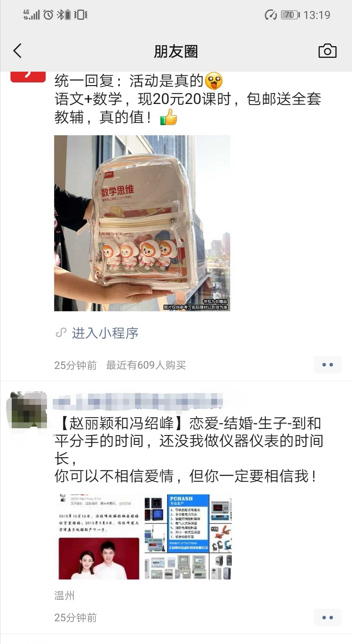Open the mini program link icon
The width and height of the screenshot is (352, 644).
click(61, 333)
